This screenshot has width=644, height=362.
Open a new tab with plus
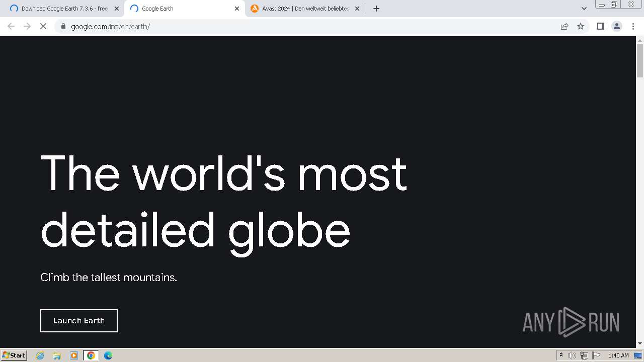(x=376, y=9)
